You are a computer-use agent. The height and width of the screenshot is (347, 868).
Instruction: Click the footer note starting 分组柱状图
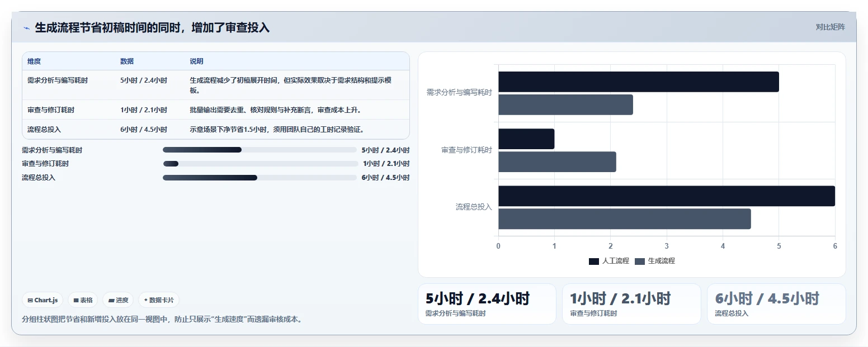(x=162, y=320)
